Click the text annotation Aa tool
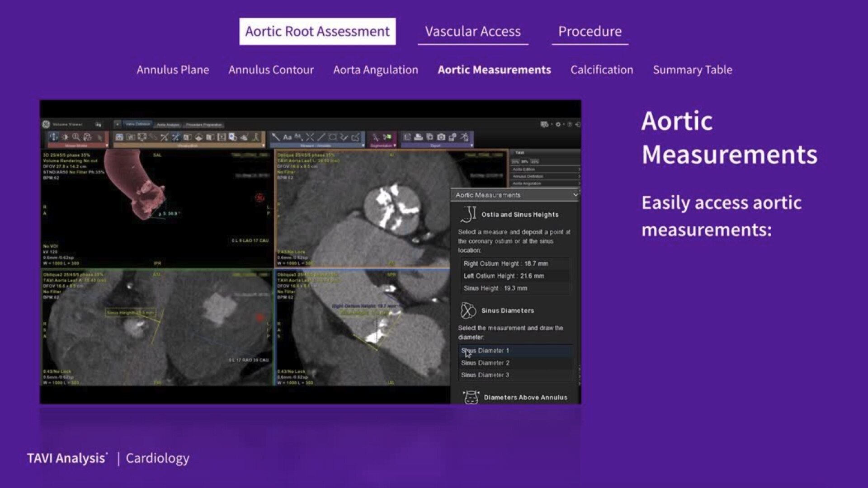 tap(287, 137)
